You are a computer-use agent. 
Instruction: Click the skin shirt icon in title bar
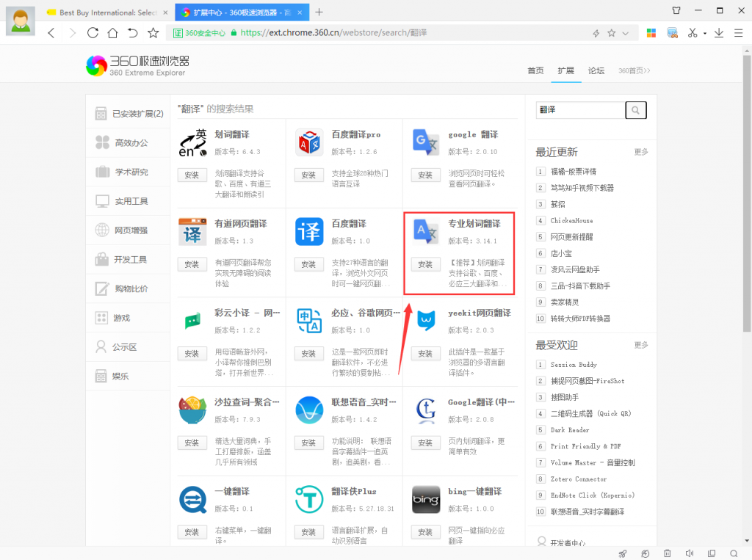tap(676, 10)
